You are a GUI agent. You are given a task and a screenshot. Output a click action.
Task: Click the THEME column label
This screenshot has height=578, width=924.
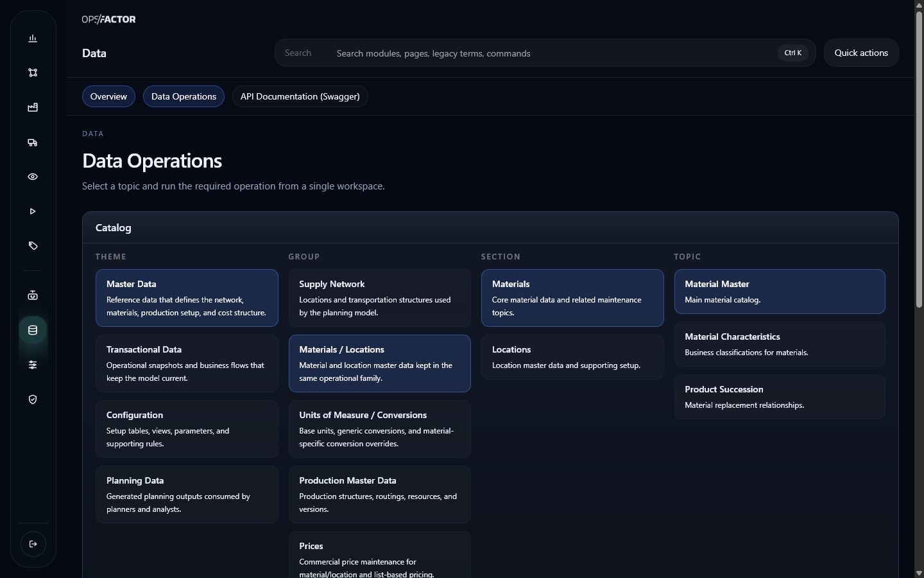pos(111,256)
